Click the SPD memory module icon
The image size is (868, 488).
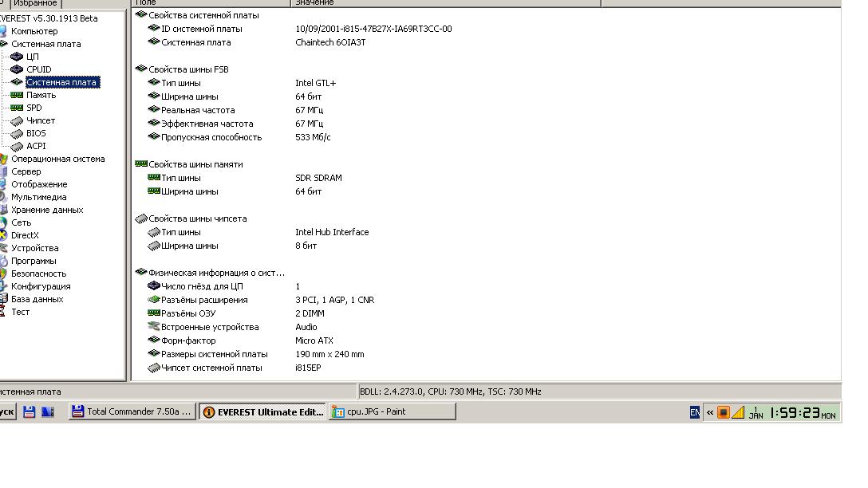17,108
